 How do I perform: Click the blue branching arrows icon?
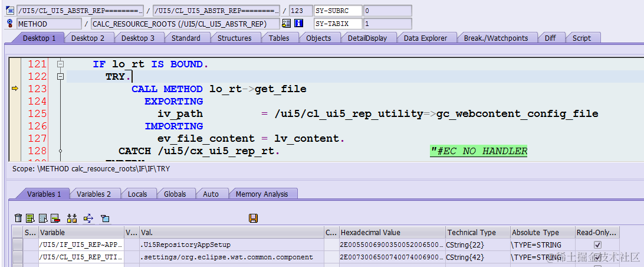point(88,219)
